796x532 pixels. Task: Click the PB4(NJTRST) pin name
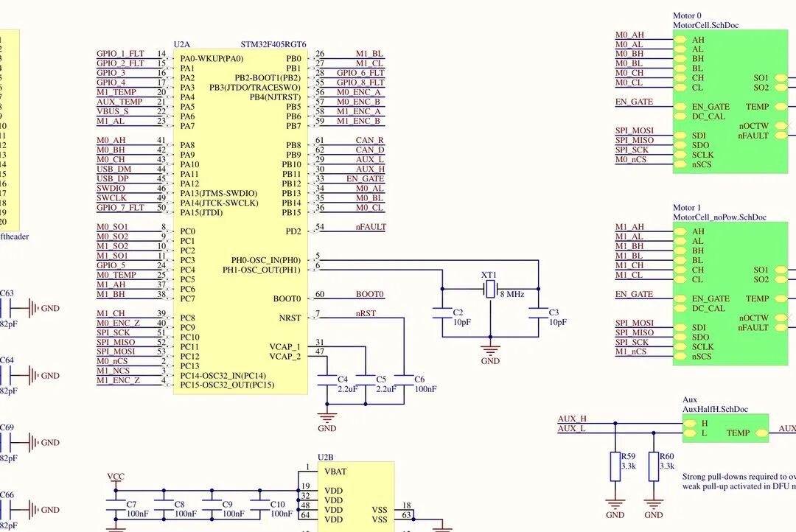coord(275,97)
